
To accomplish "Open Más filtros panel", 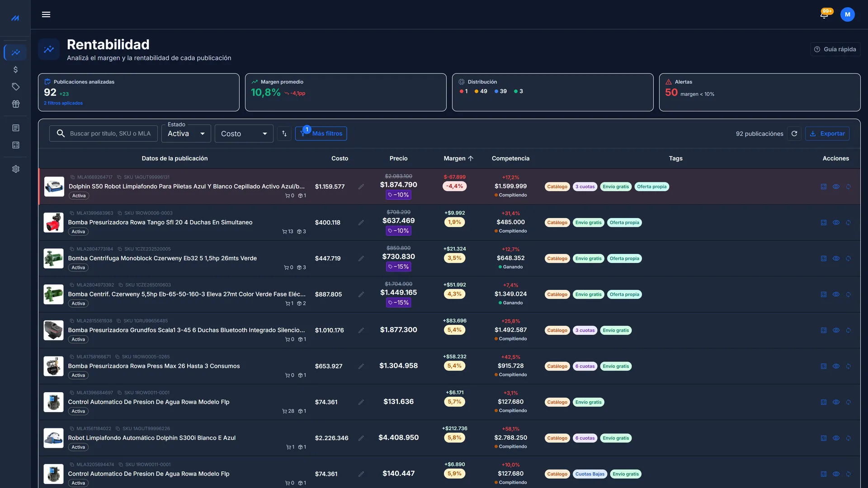I will tap(321, 134).
